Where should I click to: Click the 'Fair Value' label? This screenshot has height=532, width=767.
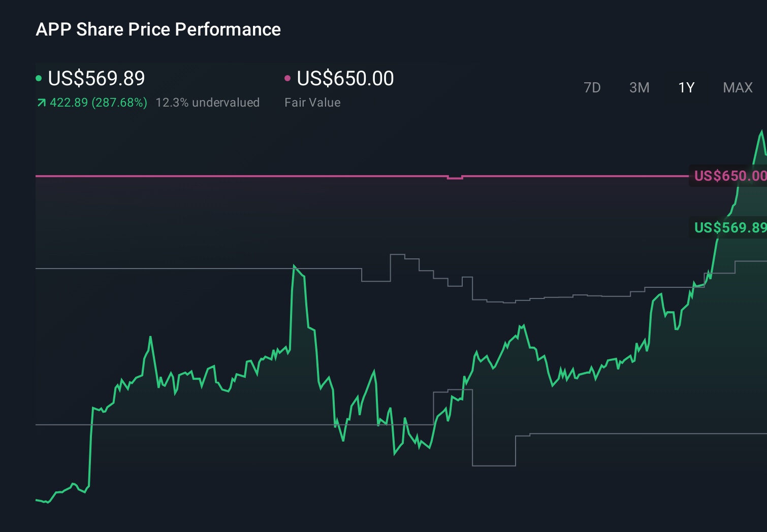click(x=312, y=103)
